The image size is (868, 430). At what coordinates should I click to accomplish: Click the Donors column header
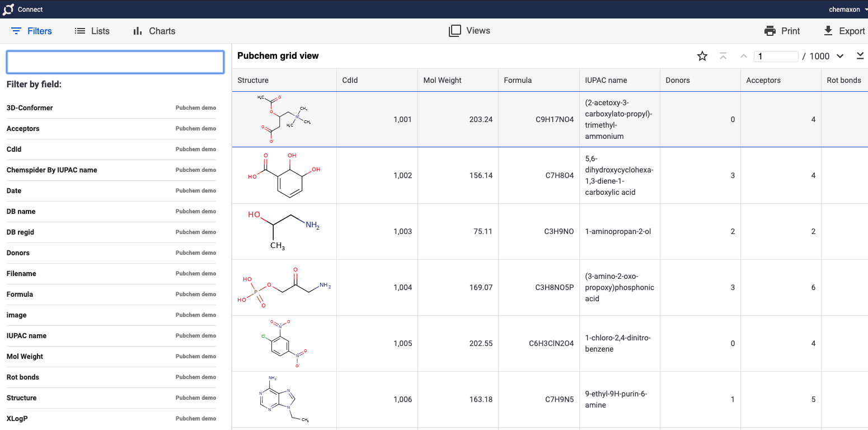pos(700,80)
